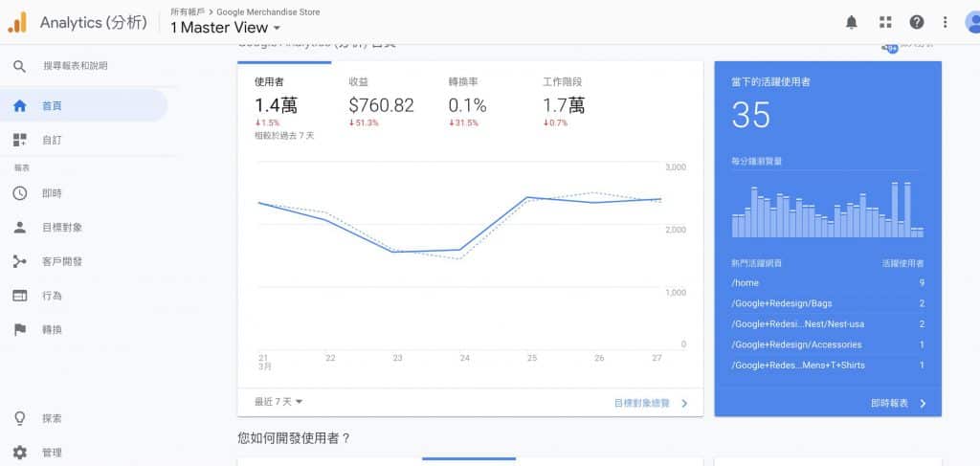The height and width of the screenshot is (466, 980).
Task: Select the 收益 metric tab
Action: 381,103
